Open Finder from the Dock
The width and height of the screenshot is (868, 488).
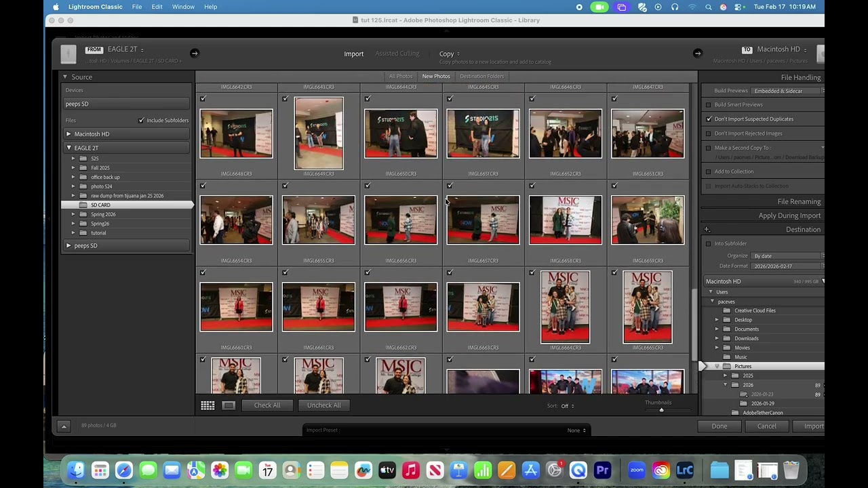(76, 470)
